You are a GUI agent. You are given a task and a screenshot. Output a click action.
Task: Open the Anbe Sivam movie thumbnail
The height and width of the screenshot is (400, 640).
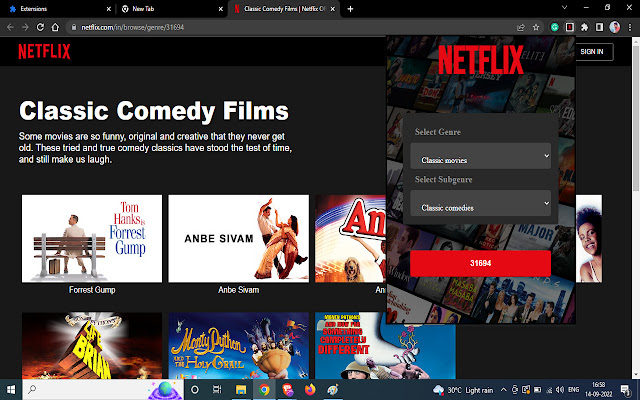pos(239,238)
